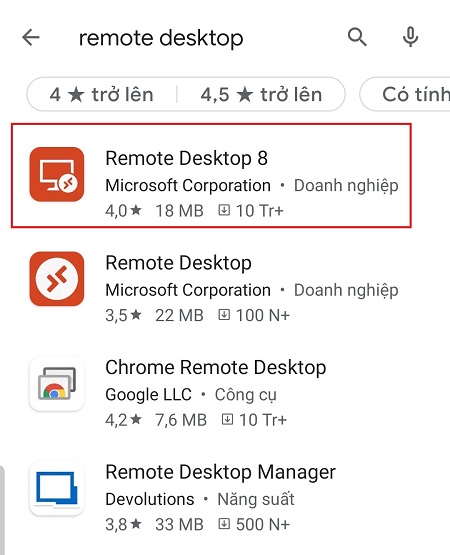The height and width of the screenshot is (555, 450).
Task: Toggle the "4 ★ trở lên" rating filter
Action: coord(101,95)
